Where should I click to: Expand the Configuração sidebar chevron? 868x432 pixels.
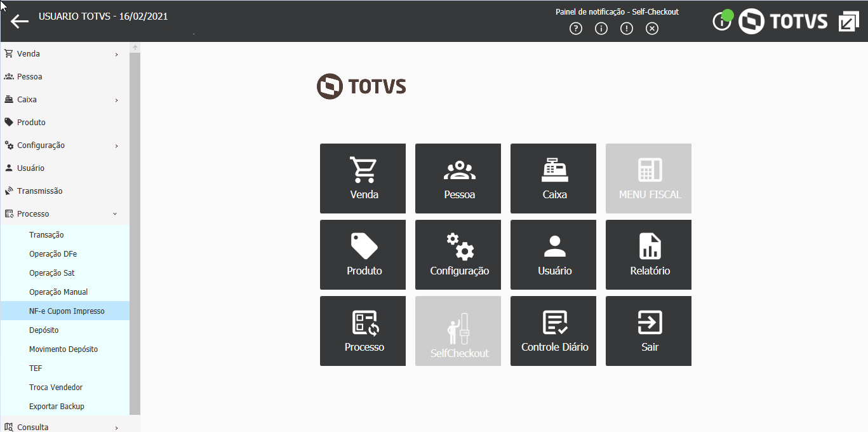(x=117, y=146)
